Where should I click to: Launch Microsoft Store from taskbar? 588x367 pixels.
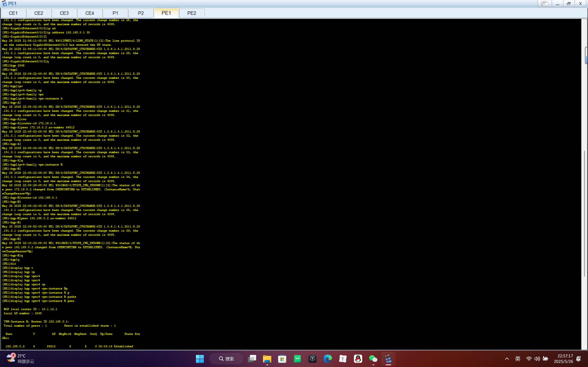282,359
